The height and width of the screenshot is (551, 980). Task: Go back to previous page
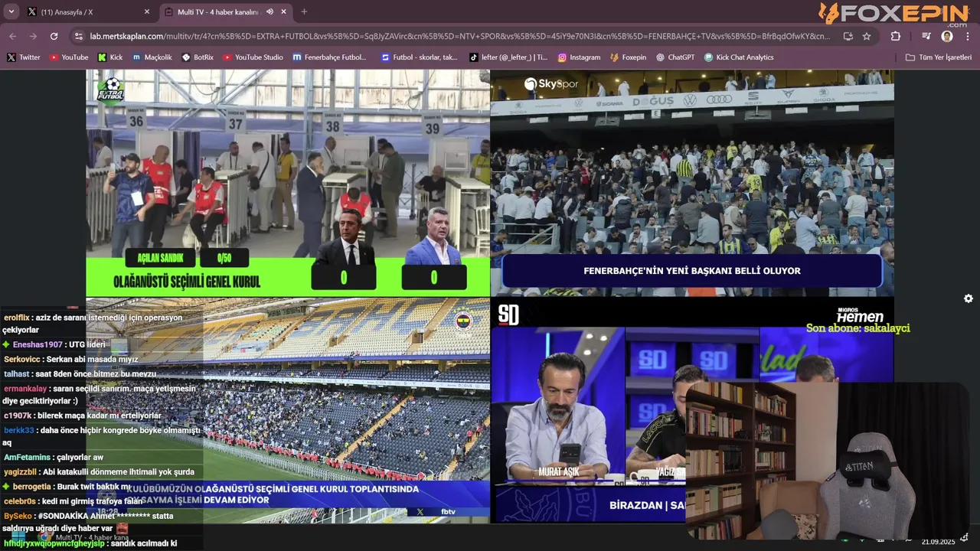pos(12,36)
